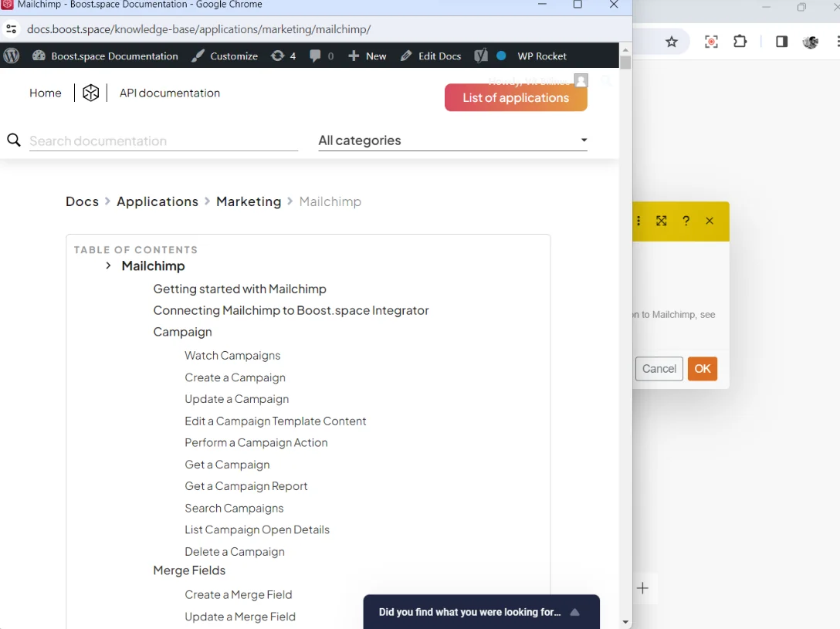This screenshot has width=840, height=629.
Task: Open Boost.space Documentation dashboard link
Action: [105, 56]
